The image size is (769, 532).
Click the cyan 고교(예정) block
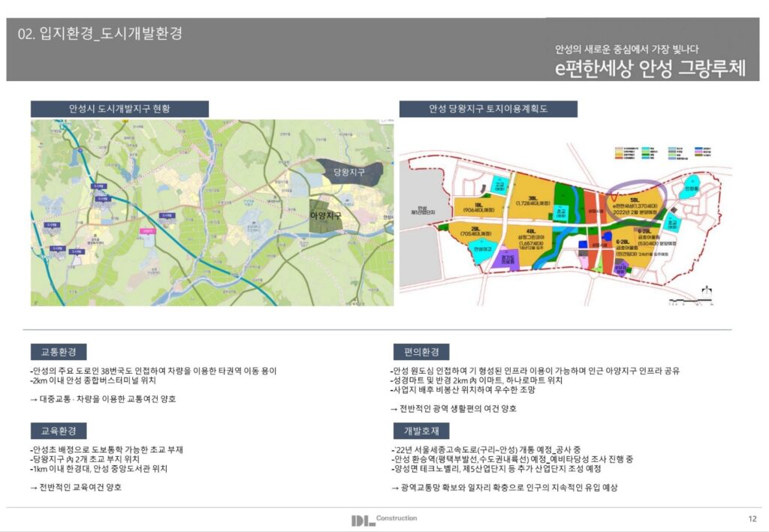tap(499, 185)
